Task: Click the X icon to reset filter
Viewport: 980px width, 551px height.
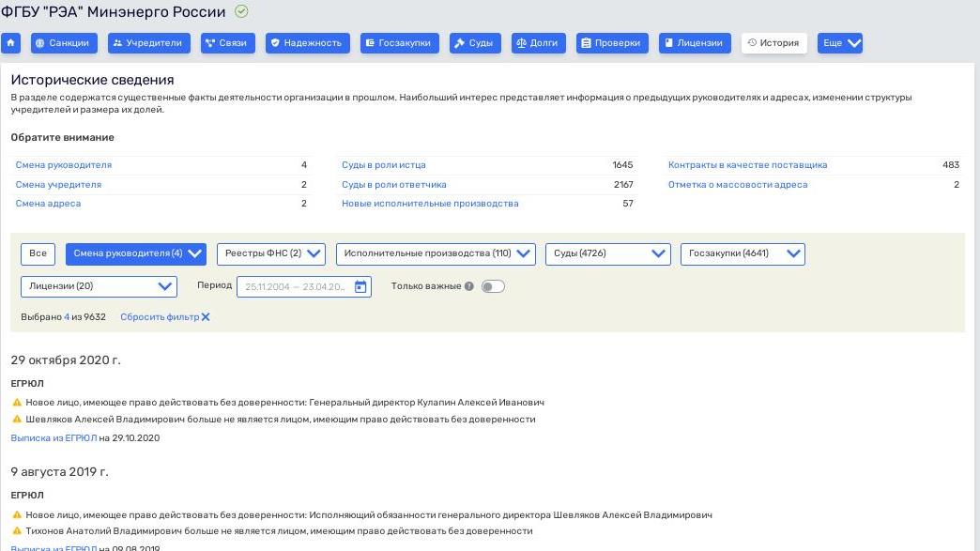Action: 206,317
